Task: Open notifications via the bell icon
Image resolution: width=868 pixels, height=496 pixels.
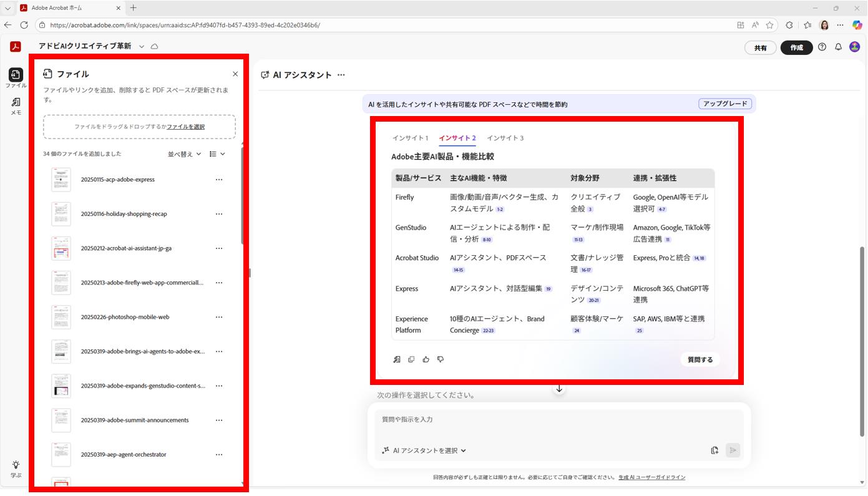Action: pos(838,47)
